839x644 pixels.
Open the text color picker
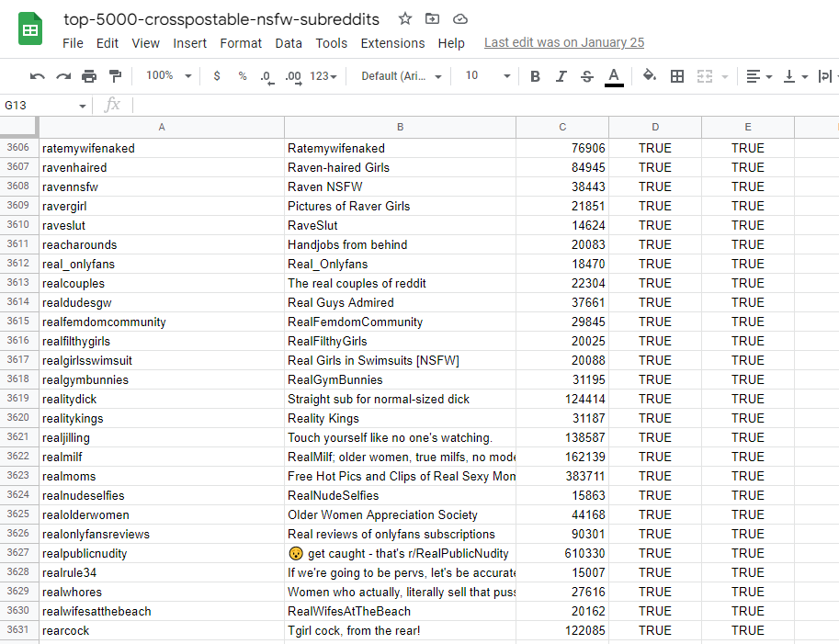coord(614,76)
